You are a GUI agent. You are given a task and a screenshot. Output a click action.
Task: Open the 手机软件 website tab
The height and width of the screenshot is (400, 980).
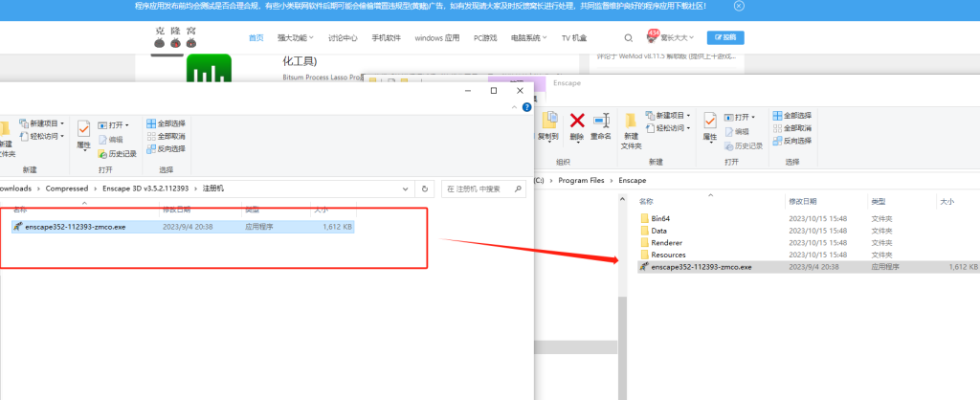(387, 38)
